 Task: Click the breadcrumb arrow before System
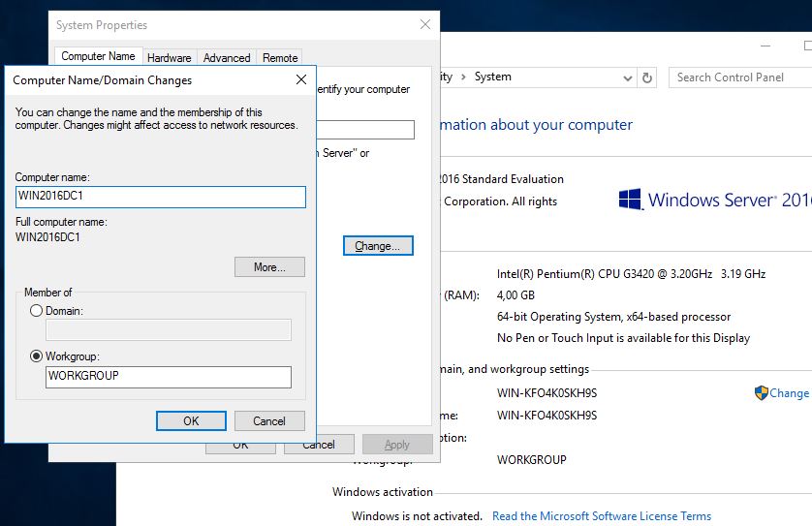(463, 77)
